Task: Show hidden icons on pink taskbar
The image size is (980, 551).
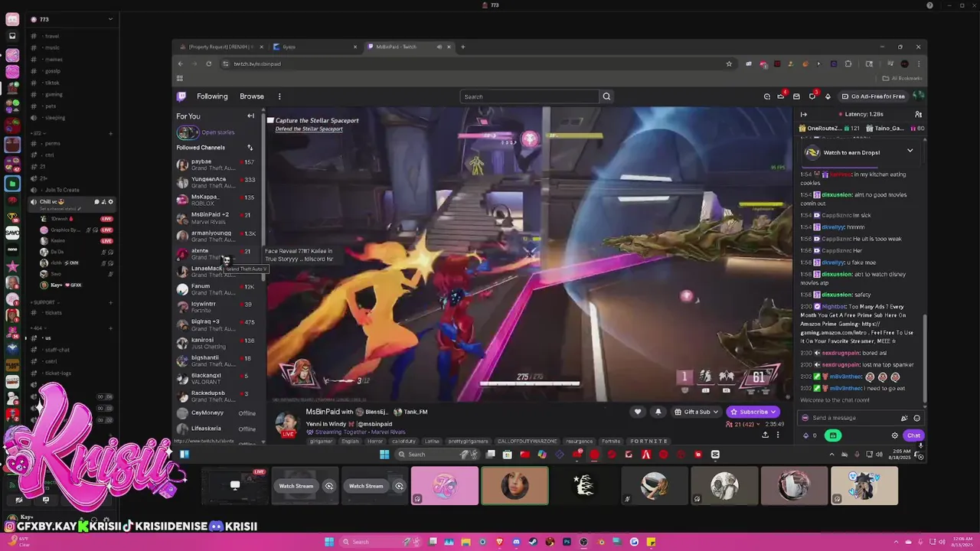Action: (x=894, y=542)
